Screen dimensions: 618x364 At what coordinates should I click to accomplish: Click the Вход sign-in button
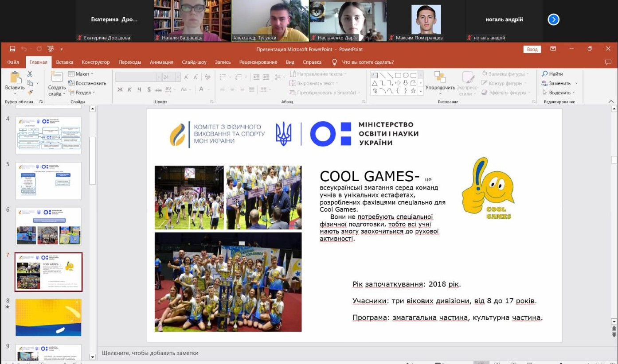pos(532,49)
